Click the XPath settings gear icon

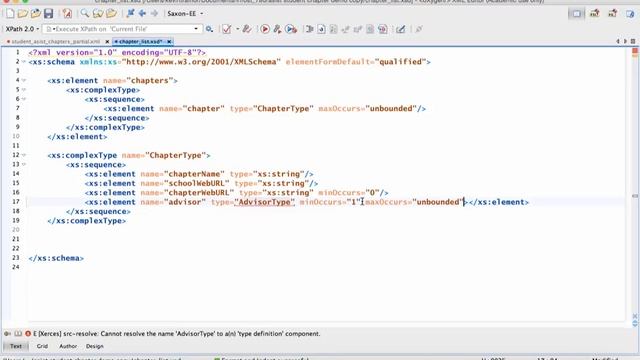(209, 29)
